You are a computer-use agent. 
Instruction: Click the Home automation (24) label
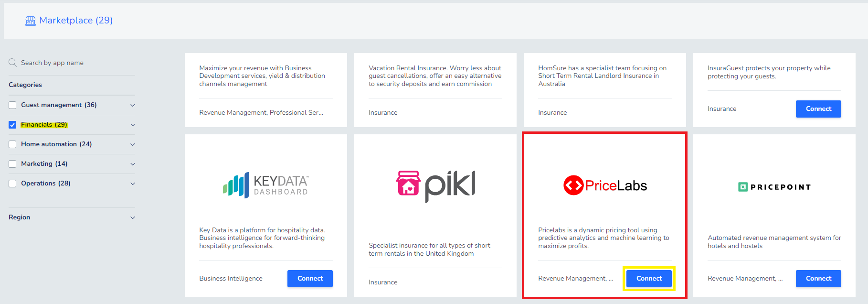56,144
